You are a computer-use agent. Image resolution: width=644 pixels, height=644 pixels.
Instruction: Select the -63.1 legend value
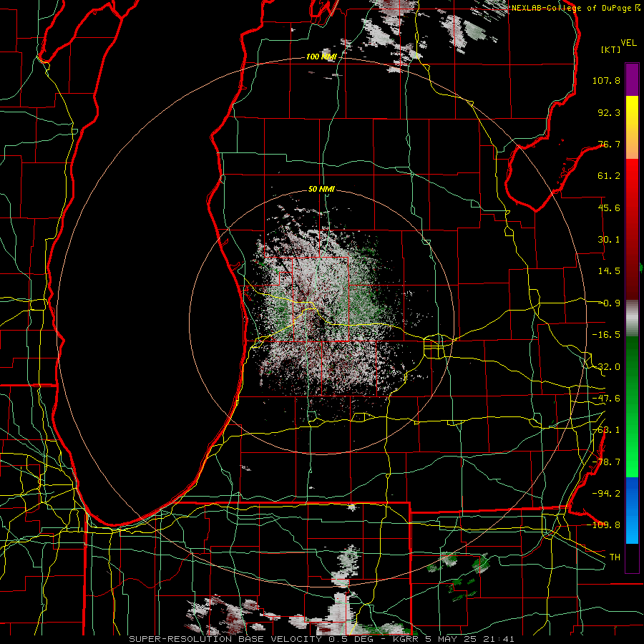click(606, 430)
